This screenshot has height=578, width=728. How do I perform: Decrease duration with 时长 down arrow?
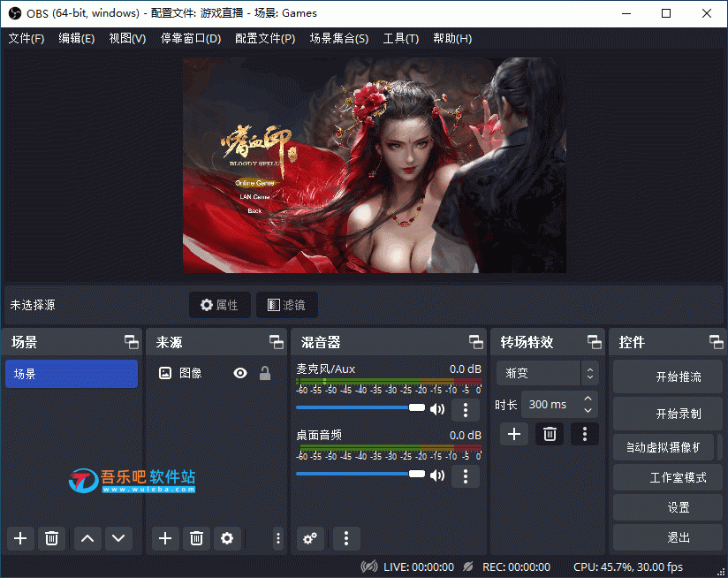click(588, 410)
